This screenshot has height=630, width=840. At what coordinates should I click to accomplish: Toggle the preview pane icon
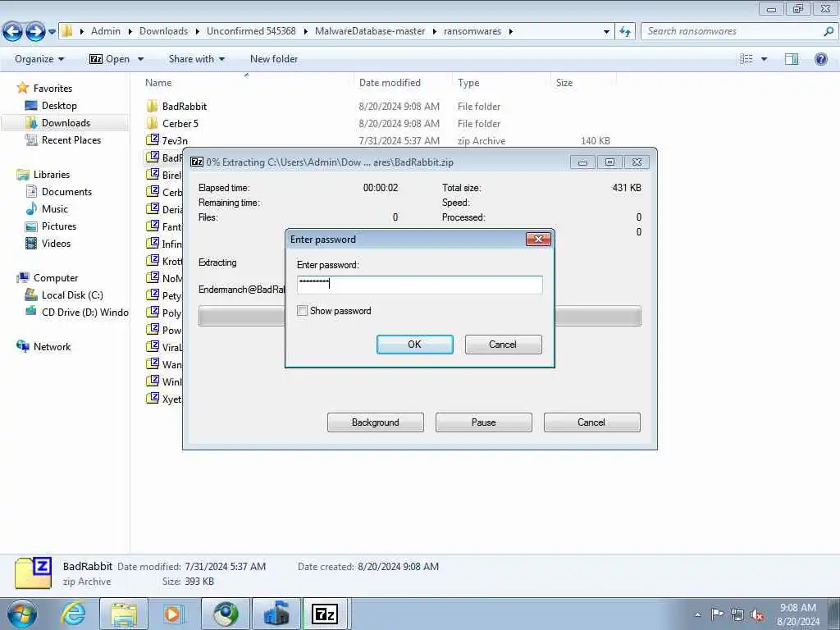click(792, 59)
